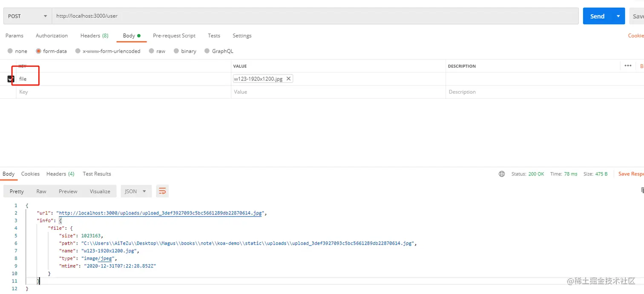The height and width of the screenshot is (294, 644).
Task: Open the uploaded image URL link
Action: click(160, 213)
